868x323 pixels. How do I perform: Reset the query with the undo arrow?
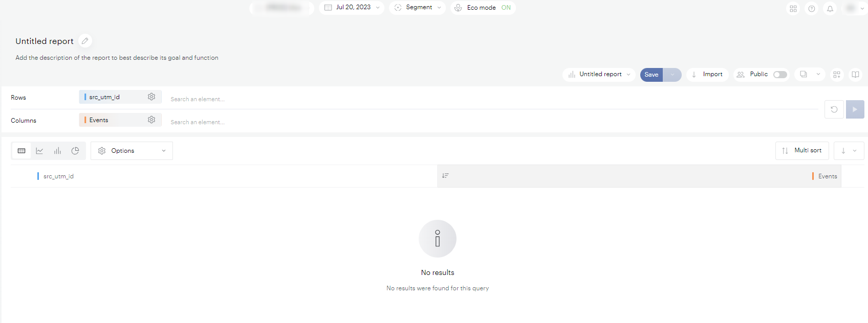pyautogui.click(x=834, y=109)
